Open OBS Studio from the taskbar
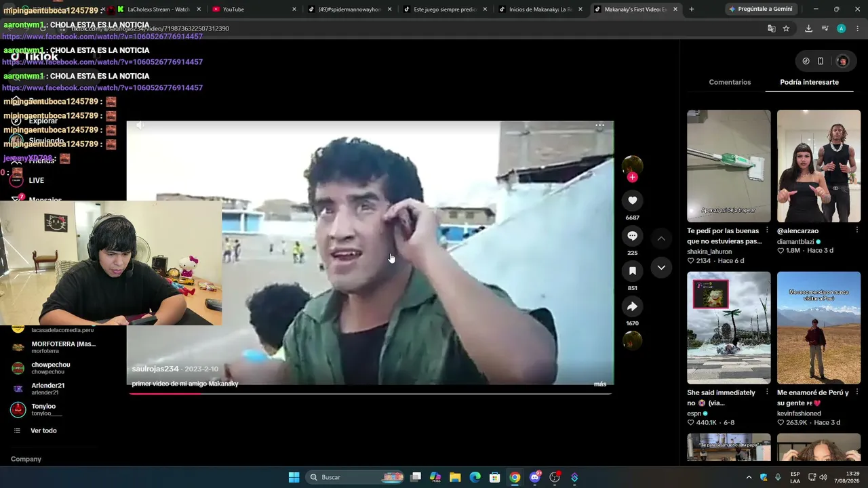868x488 pixels. [x=555, y=477]
